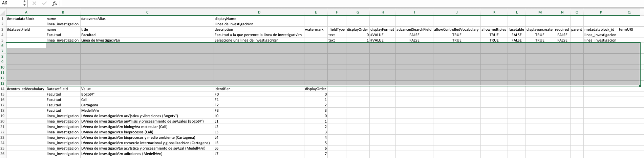Select row 14 header
644x158 pixels.
[x=3, y=89]
